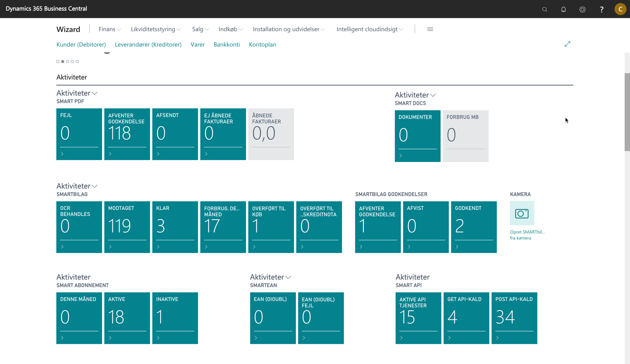Click the arrow on POST API-KALD tile
This screenshot has height=364, width=630.
(x=497, y=338)
